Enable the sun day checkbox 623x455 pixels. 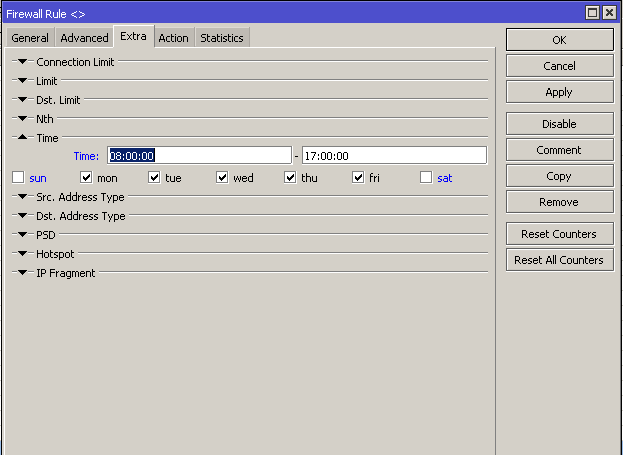pos(18,177)
